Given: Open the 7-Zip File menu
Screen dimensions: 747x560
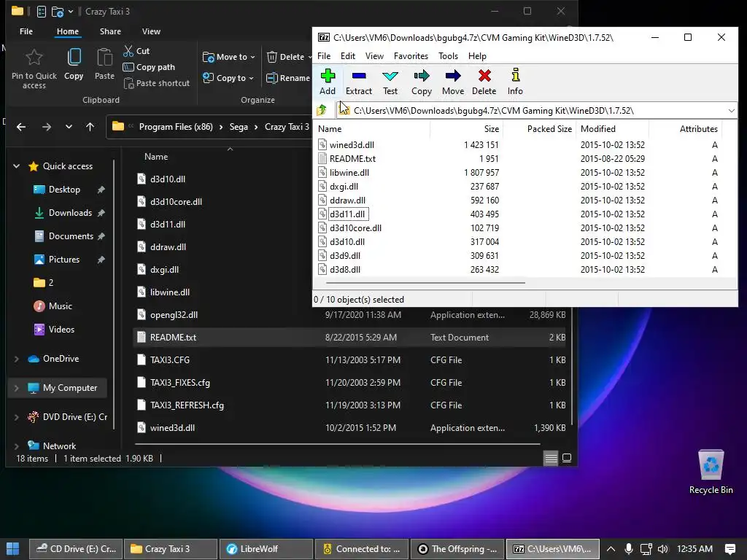Looking at the screenshot, I should click(324, 56).
